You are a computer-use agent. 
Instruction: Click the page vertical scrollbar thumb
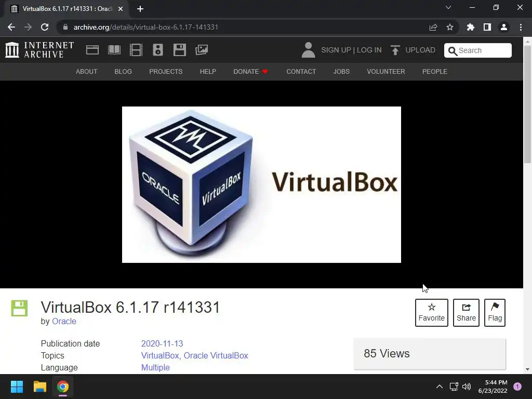pos(527,104)
